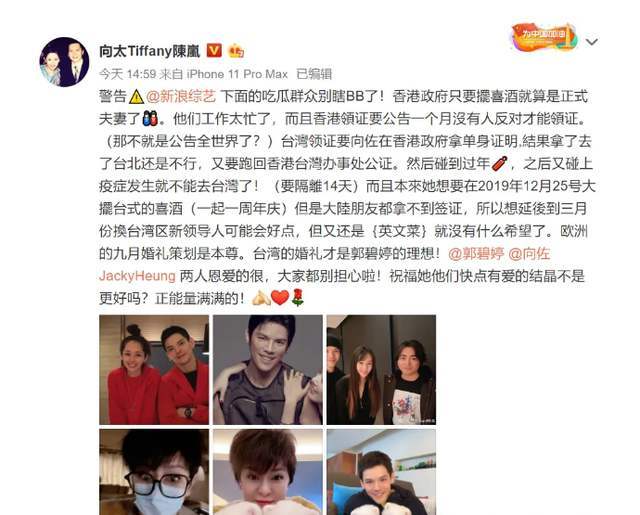
Task: Open the short-haired woman selfie photo
Action: (268, 472)
